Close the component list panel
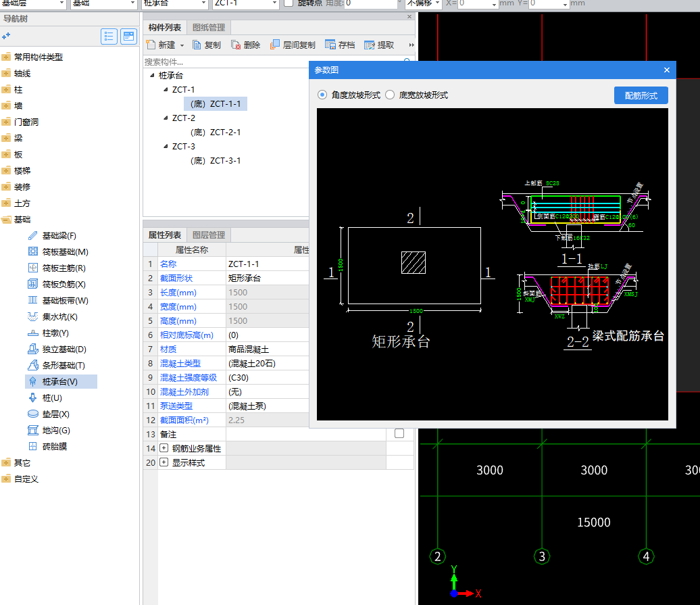Image resolution: width=700 pixels, height=605 pixels. 409,16
